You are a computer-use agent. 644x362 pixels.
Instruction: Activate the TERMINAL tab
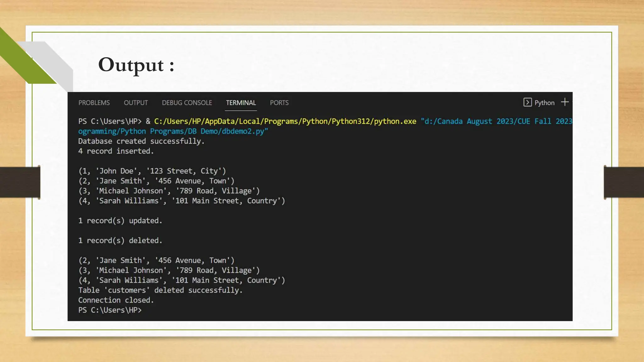pyautogui.click(x=241, y=103)
